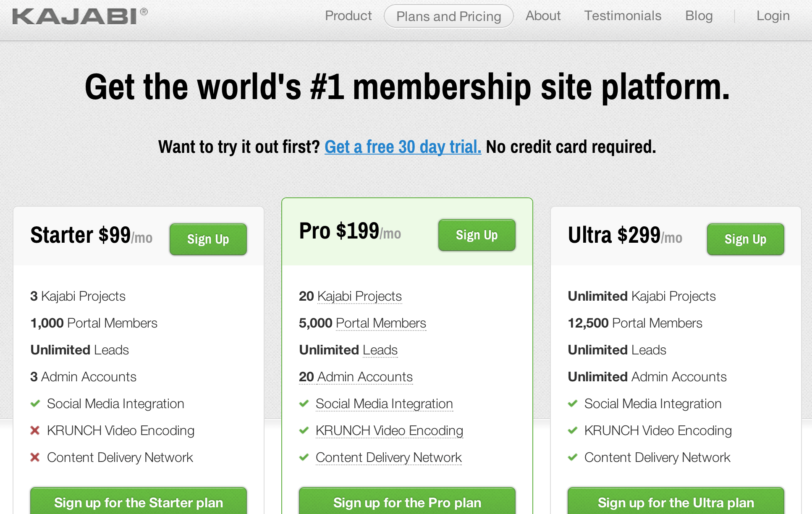
Task: Select Plans and Pricing tab
Action: tap(448, 16)
